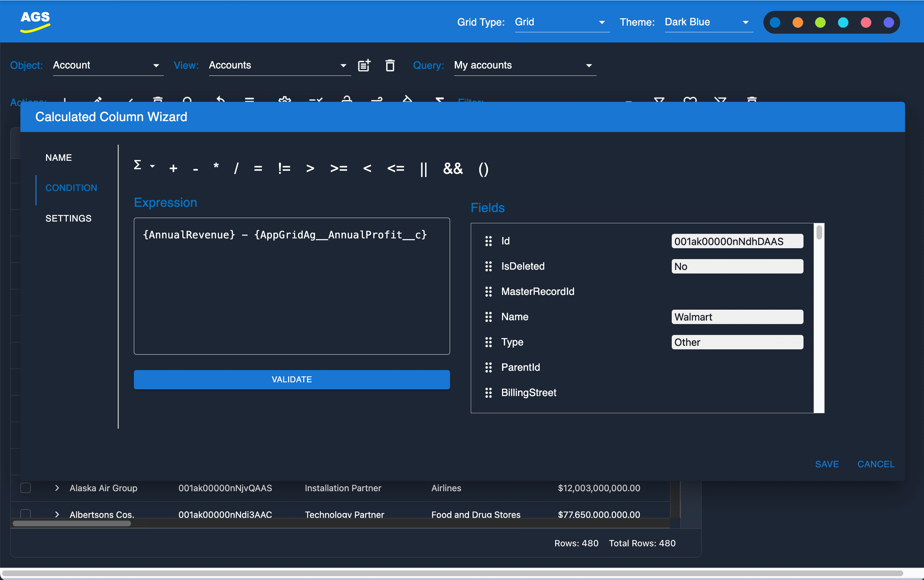Insert the minus operator
Viewport: 924px width, 580px height.
(195, 169)
